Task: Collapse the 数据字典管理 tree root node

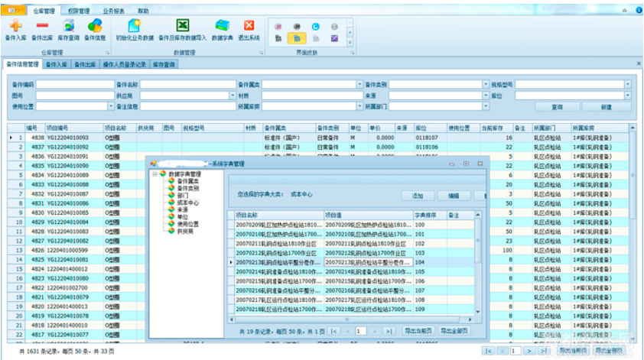Action: pos(154,174)
